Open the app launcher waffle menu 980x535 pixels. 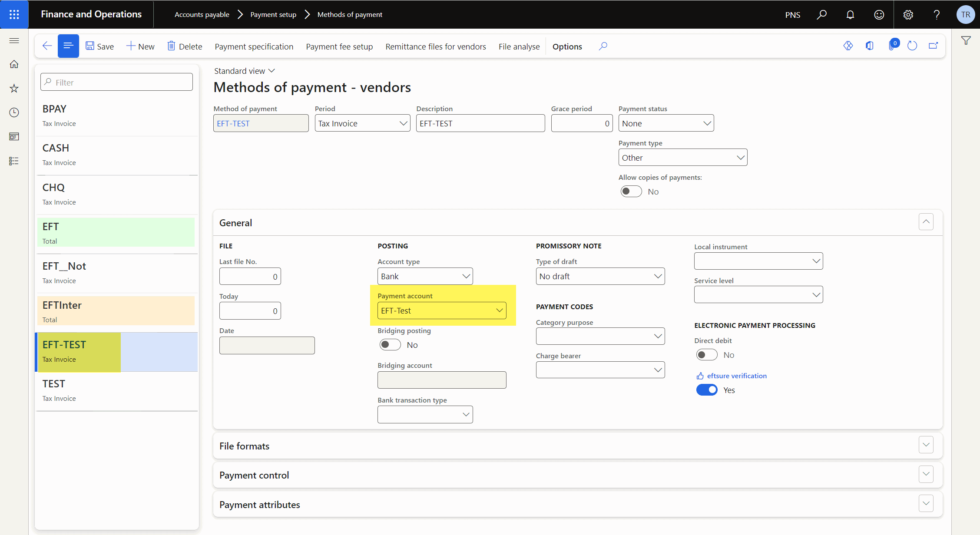(14, 14)
